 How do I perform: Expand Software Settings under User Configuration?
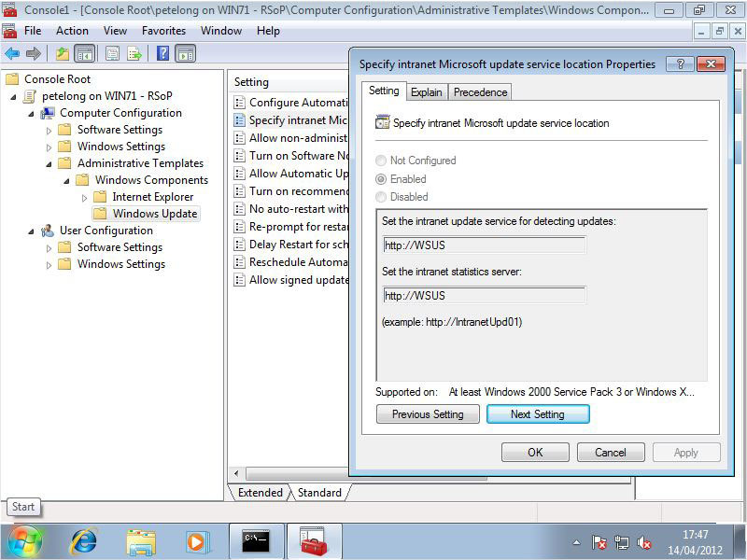tap(49, 247)
